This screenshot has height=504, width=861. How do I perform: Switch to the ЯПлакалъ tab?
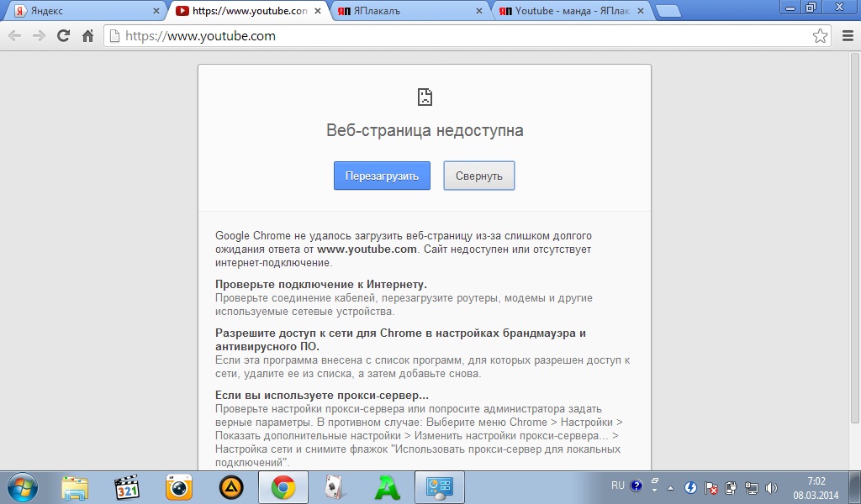tap(409, 11)
